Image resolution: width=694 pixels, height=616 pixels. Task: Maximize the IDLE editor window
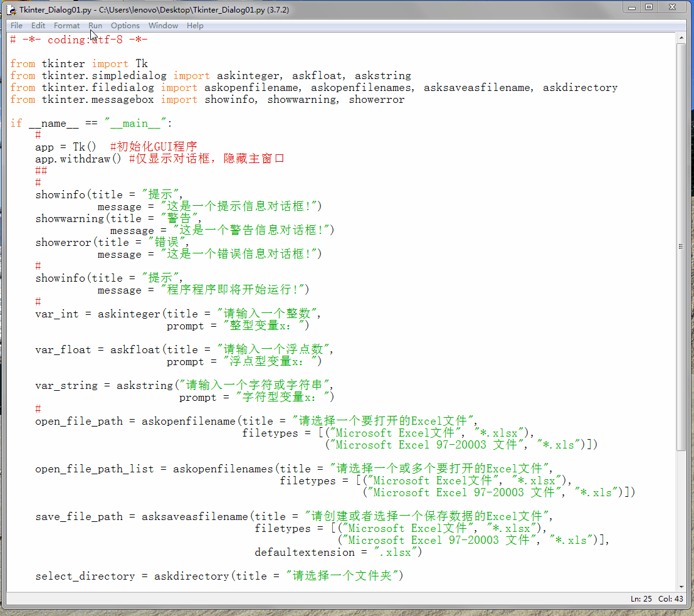click(649, 8)
